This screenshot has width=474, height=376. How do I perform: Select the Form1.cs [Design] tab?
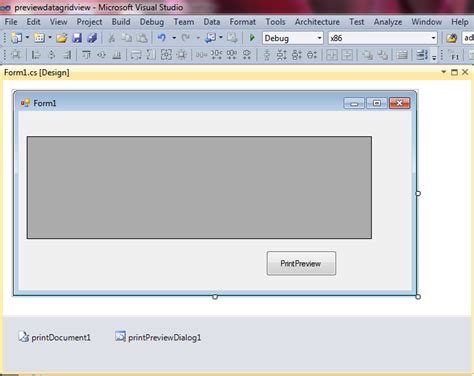tap(37, 72)
